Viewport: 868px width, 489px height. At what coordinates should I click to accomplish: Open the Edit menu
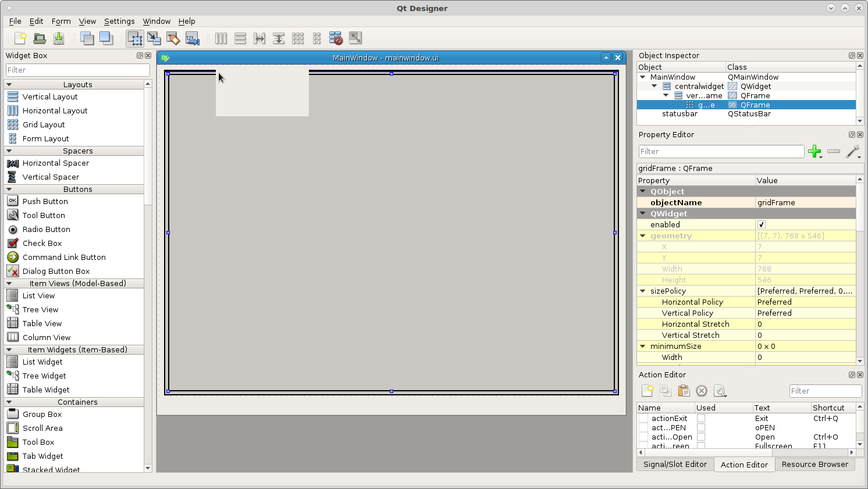[x=36, y=21]
